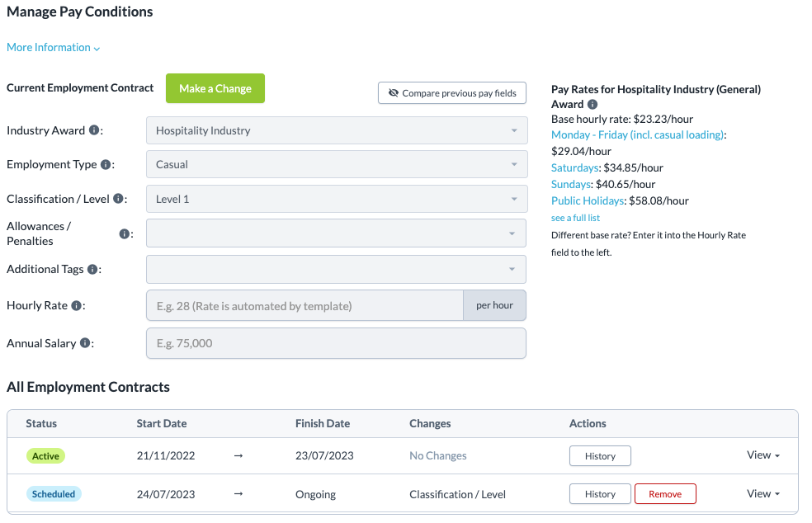View History for the Scheduled contract
Image resolution: width=812 pixels, height=523 pixels.
600,493
